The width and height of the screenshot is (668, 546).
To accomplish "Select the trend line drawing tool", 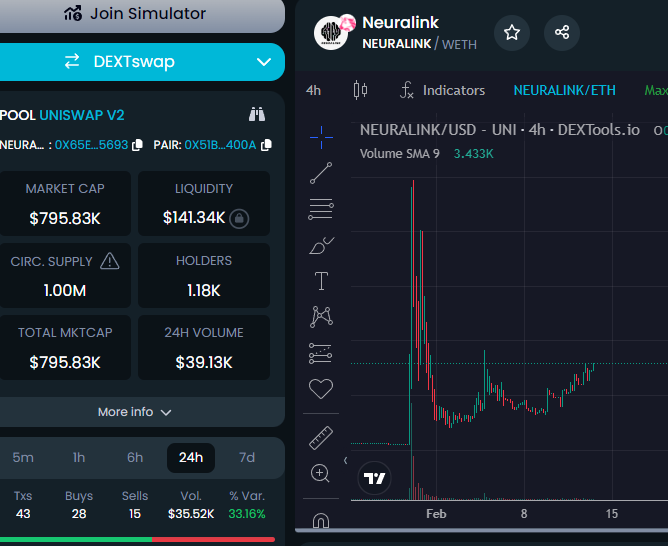I will click(321, 173).
